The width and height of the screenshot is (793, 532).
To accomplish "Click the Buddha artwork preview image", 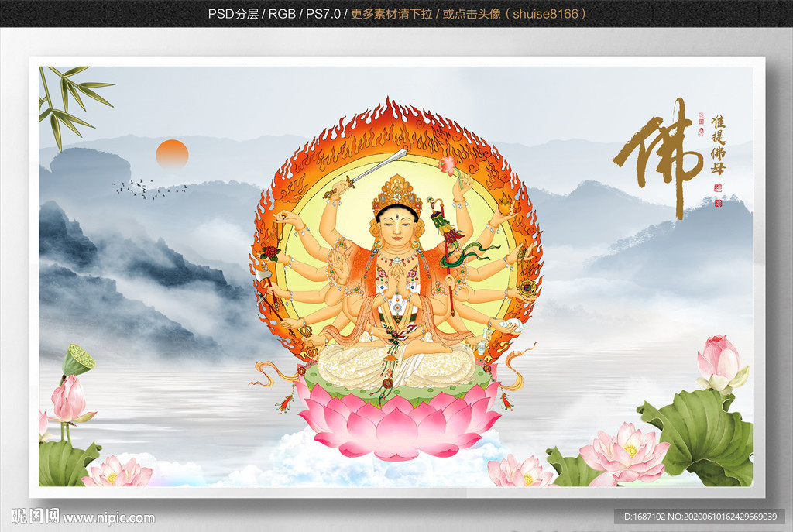I will pyautogui.click(x=396, y=276).
